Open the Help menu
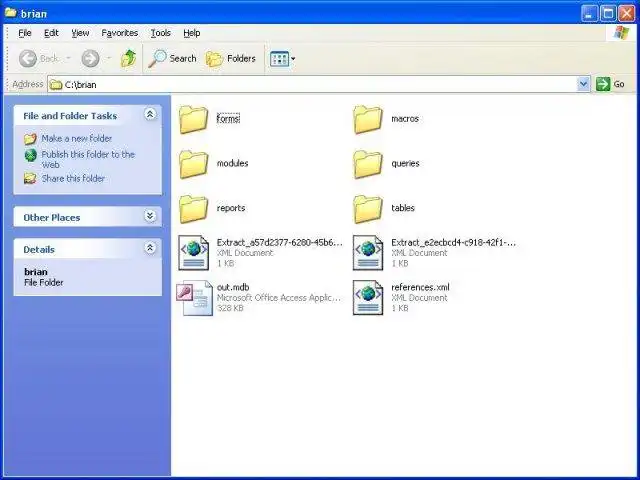Image resolution: width=640 pixels, height=480 pixels. tap(192, 33)
